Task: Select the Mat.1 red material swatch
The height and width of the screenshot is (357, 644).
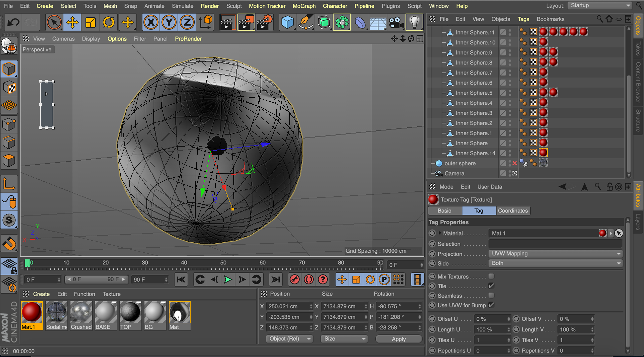Action: (x=32, y=312)
